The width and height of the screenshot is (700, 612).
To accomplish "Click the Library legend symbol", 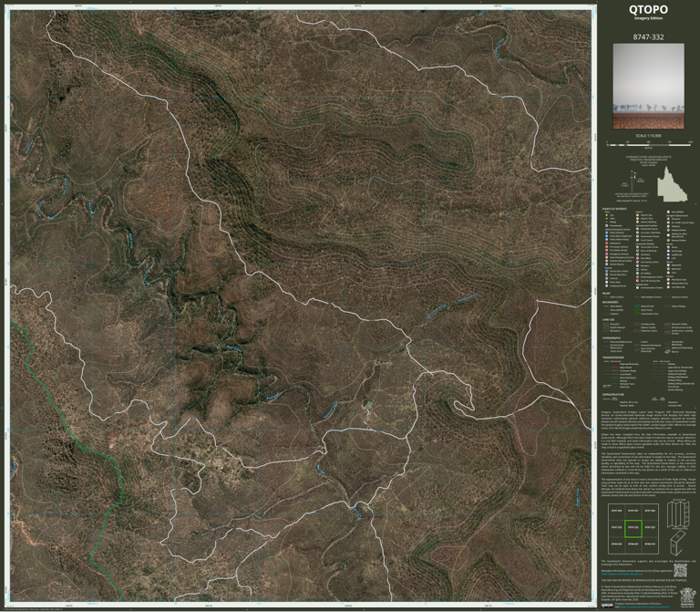I will click(x=637, y=269).
